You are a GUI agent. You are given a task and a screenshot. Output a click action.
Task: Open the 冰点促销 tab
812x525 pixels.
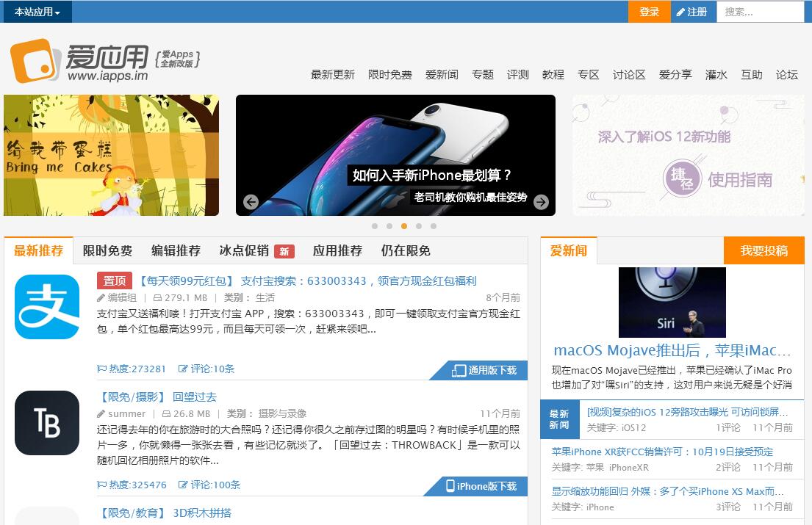point(244,250)
